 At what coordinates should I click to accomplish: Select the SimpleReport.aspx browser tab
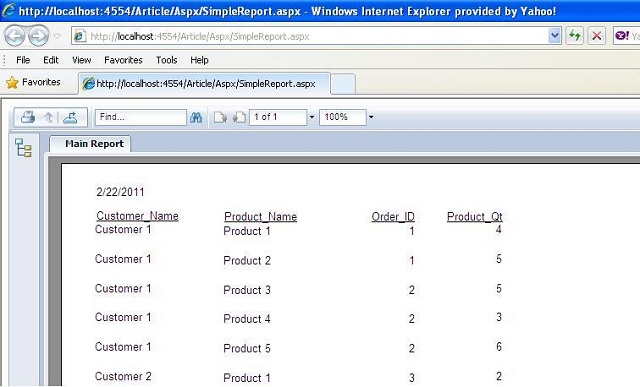click(204, 84)
